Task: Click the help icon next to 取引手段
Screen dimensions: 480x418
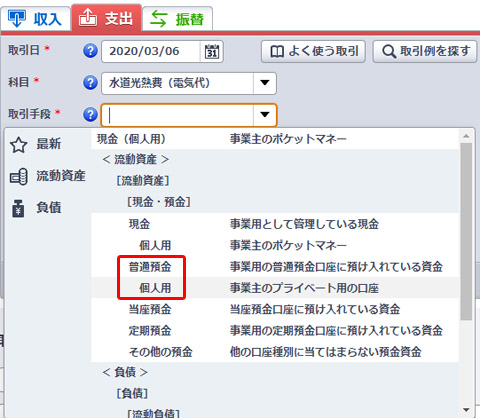Action: point(90,114)
